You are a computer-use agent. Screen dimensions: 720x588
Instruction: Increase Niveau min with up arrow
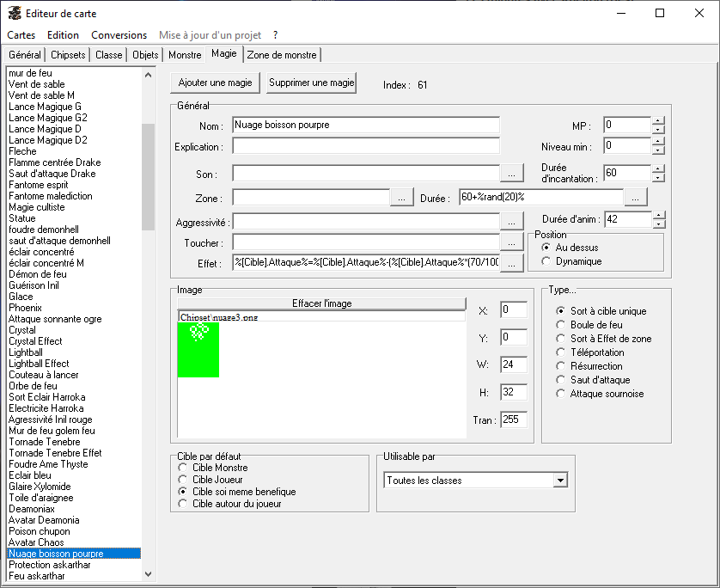pyautogui.click(x=658, y=142)
